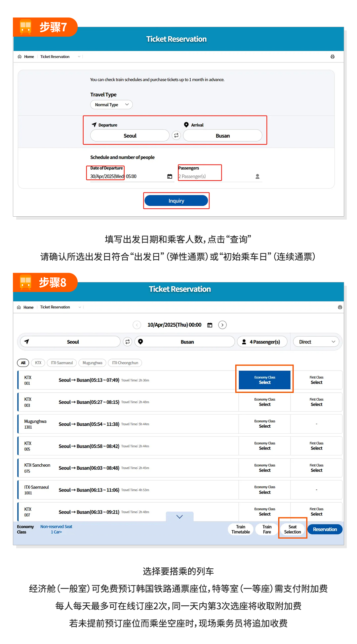This screenshot has width=357, height=644.
Task: Click the passenger person icon in Passengers field
Action: [x=257, y=176]
